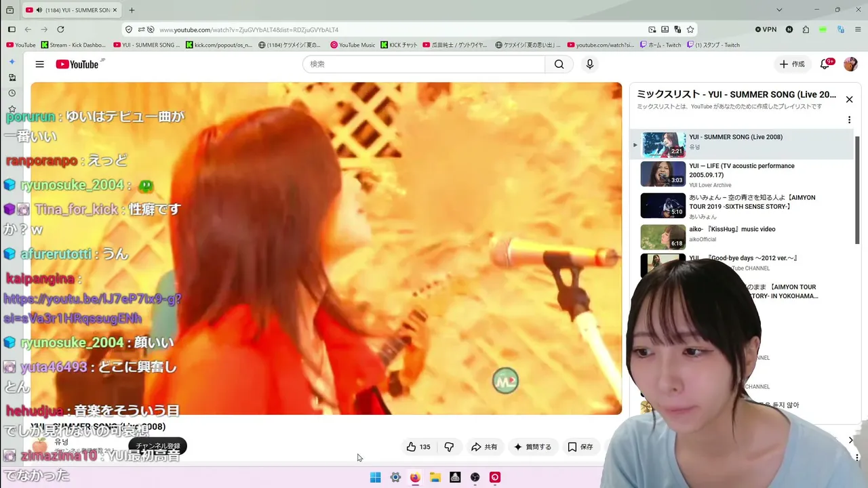Click chat username "porurun"

tap(31, 117)
